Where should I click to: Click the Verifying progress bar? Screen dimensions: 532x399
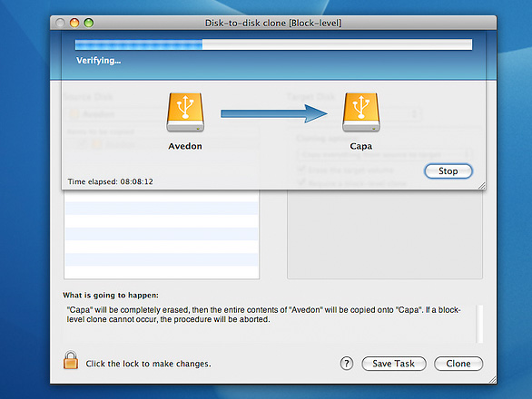pos(273,44)
